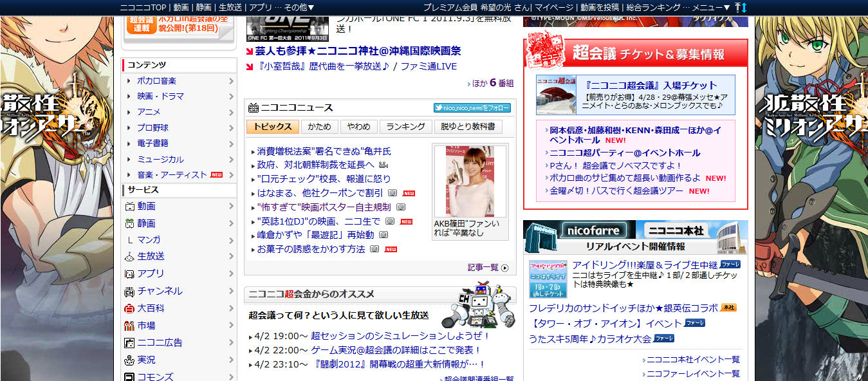Click the ニコニコ本社 building banner
Screen dimensions: 868x381
tap(692, 229)
